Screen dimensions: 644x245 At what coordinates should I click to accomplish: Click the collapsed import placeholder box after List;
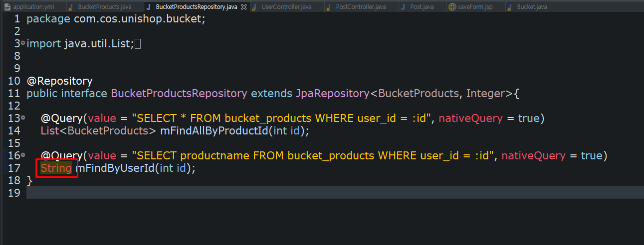point(138,44)
